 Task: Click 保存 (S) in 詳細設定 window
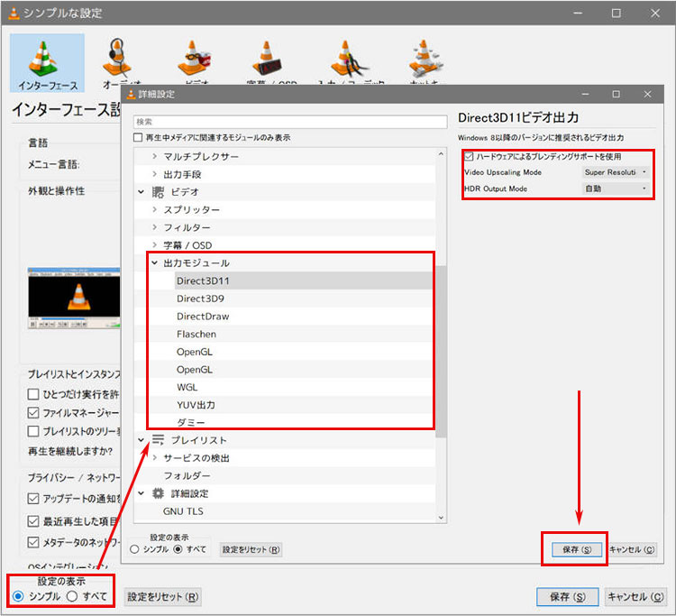point(577,549)
